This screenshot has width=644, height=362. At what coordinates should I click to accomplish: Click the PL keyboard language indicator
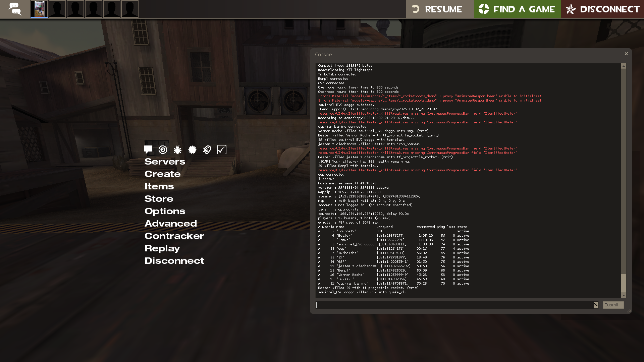tap(595, 305)
